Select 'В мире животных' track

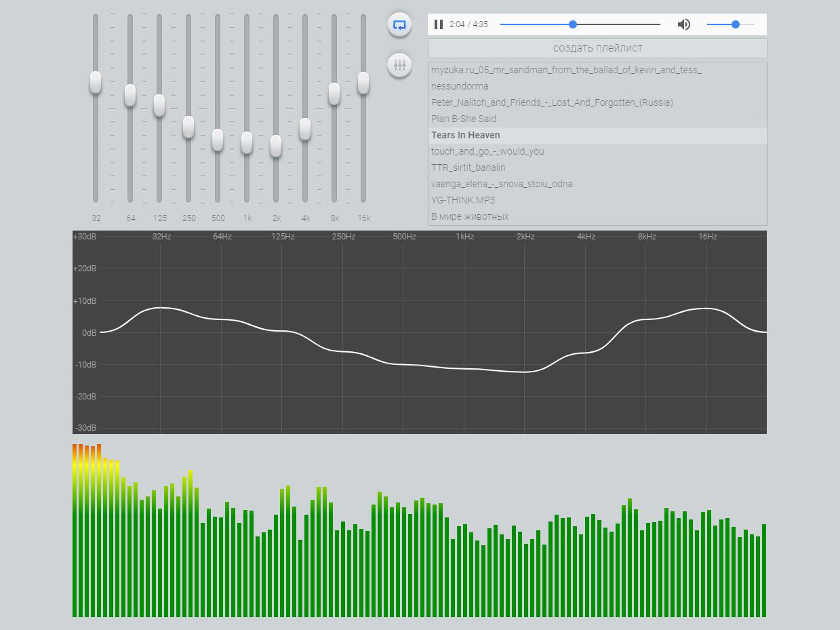pos(470,216)
